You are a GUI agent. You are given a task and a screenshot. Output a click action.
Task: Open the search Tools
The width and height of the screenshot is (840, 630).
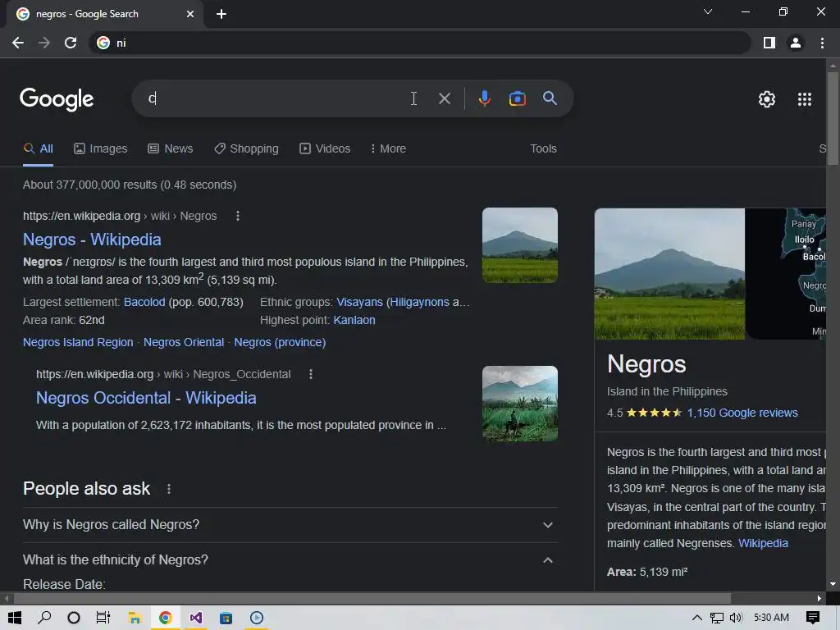point(543,149)
